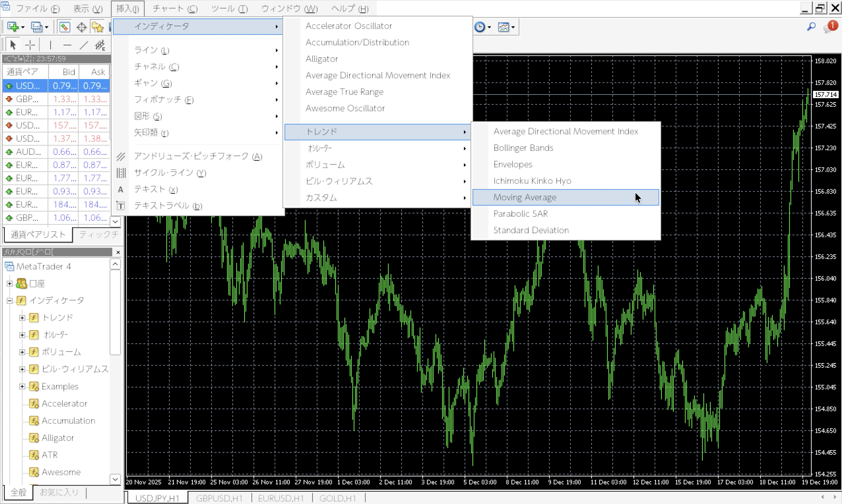Close the Navigator panel

[x=118, y=252]
